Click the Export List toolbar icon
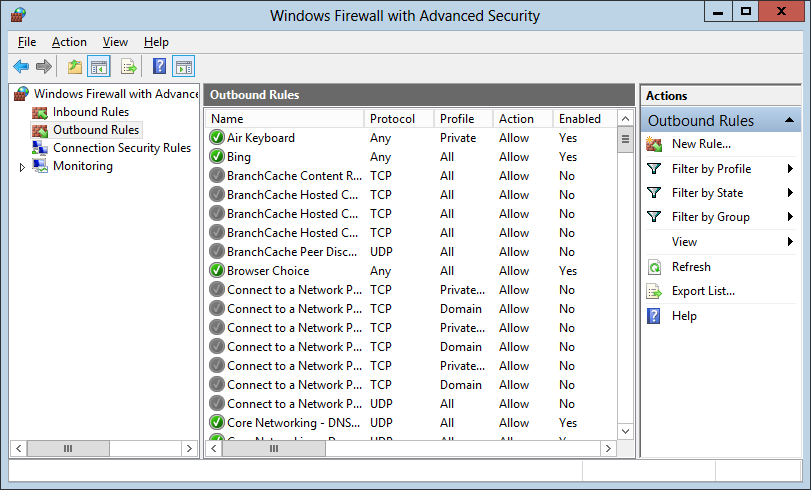This screenshot has height=490, width=811. point(128,67)
